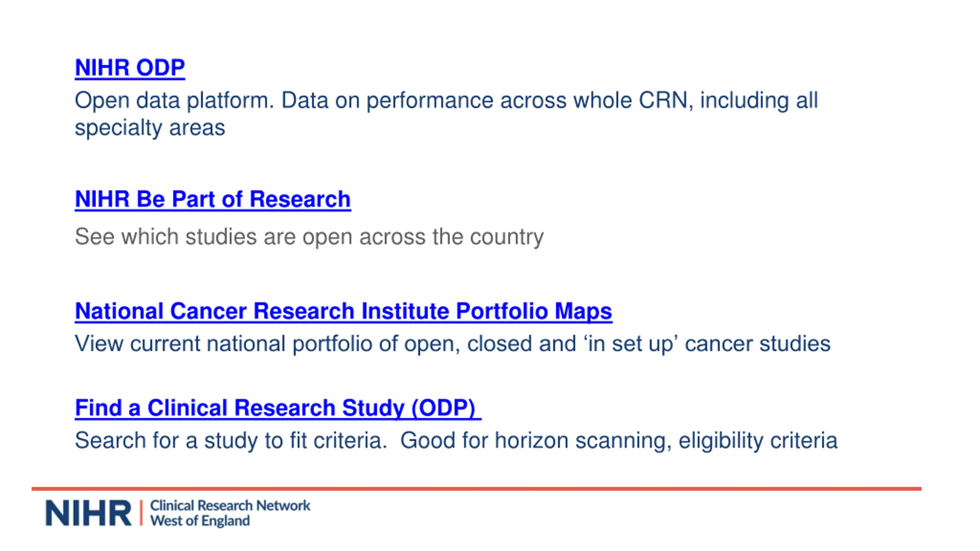Click the 'Open data platform' opening sentence
Screen dimensions: 980x551
[x=175, y=101]
